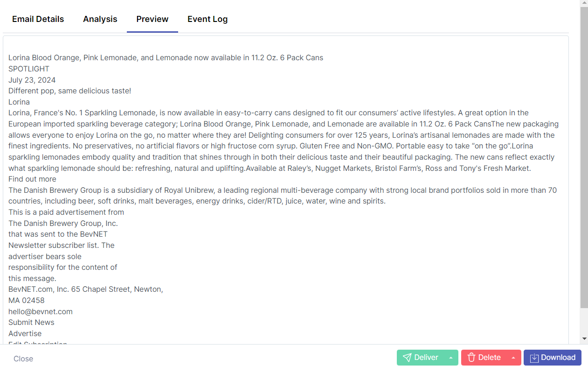Click the Lorina Blood Orange headline text
This screenshot has width=588, height=373.
coord(166,57)
